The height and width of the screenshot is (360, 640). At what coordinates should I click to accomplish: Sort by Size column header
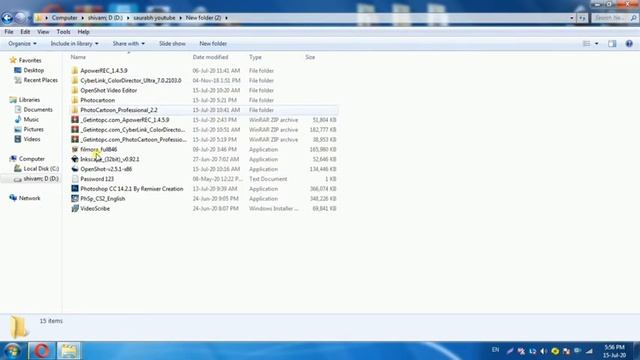tap(310, 57)
